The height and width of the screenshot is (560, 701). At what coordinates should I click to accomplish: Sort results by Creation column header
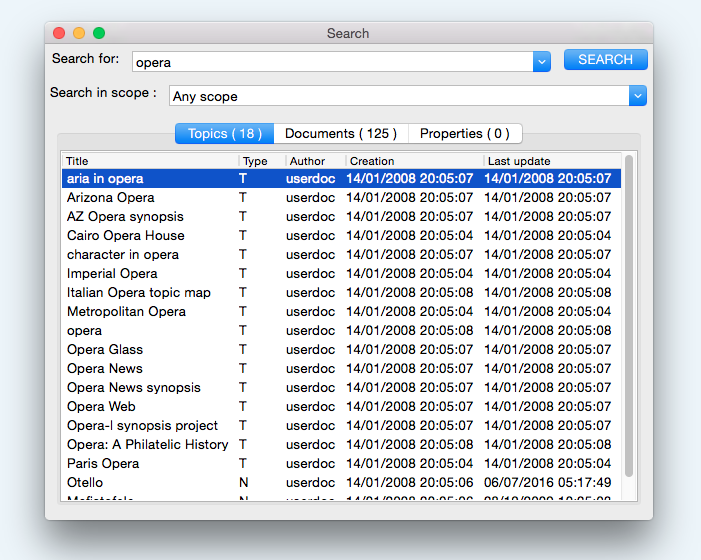(414, 161)
